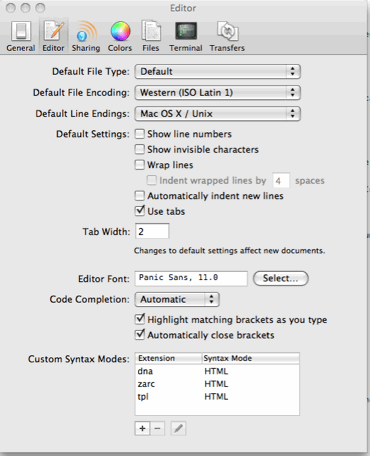Select the Sharing preferences icon

(x=86, y=36)
